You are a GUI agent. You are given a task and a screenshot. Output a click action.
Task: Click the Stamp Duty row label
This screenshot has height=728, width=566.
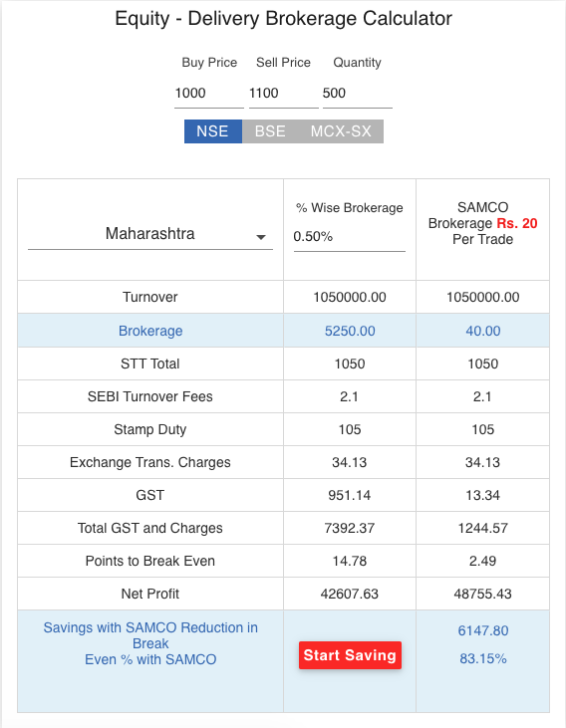150,429
